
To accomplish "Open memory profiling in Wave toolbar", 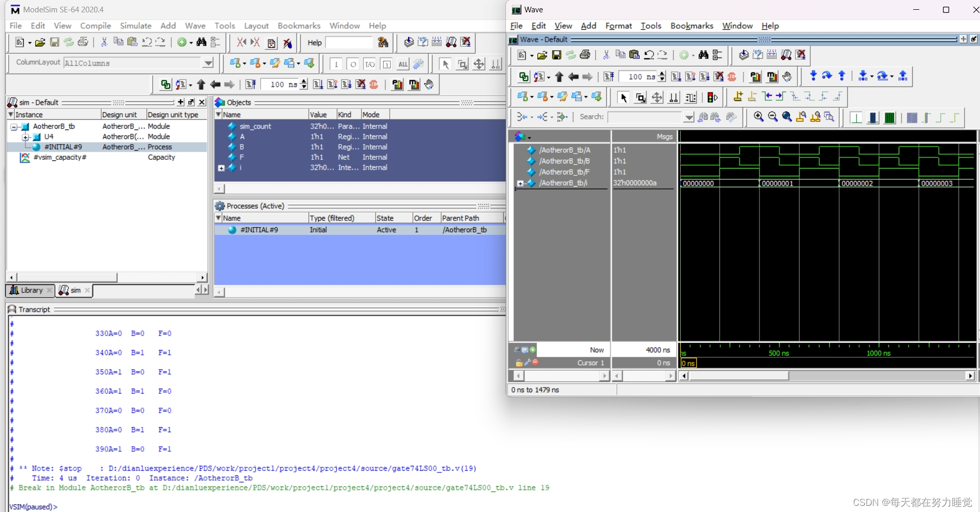I will [772, 77].
